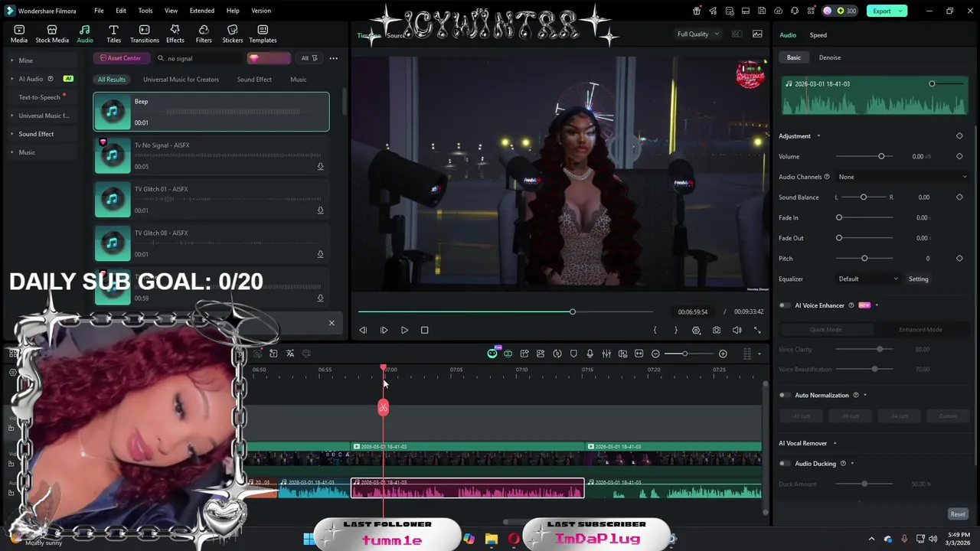Open the Titles panel
Viewport: 980px width, 551px height.
(x=113, y=34)
